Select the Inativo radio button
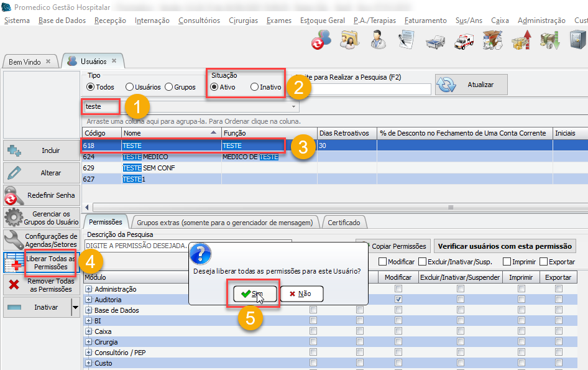588x370 pixels. pos(254,87)
